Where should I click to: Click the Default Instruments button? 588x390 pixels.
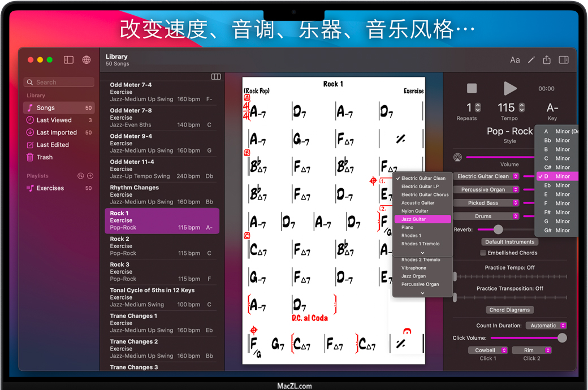click(x=509, y=242)
